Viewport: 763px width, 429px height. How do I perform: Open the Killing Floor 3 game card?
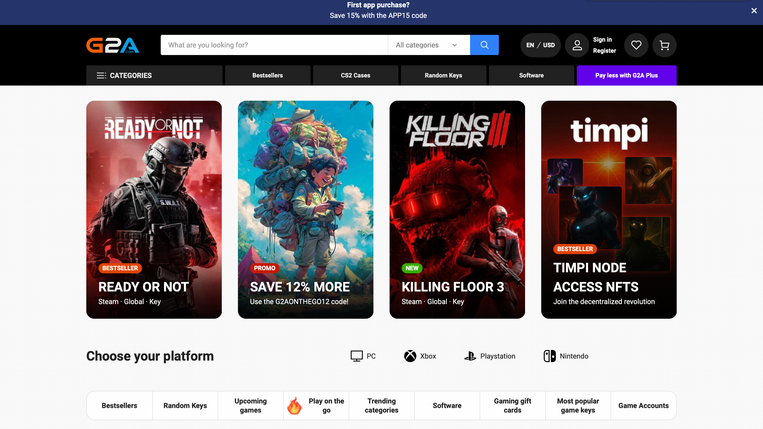[x=457, y=210]
